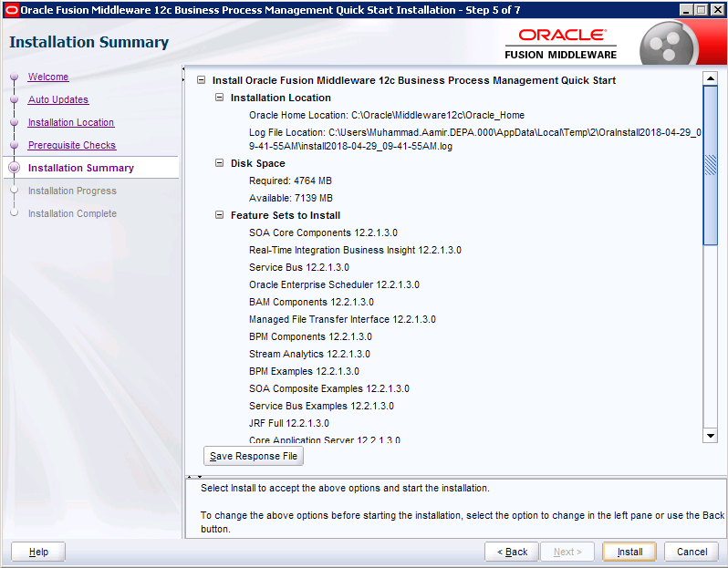Collapse the Disk Space section
This screenshot has width=728, height=568.
click(219, 163)
